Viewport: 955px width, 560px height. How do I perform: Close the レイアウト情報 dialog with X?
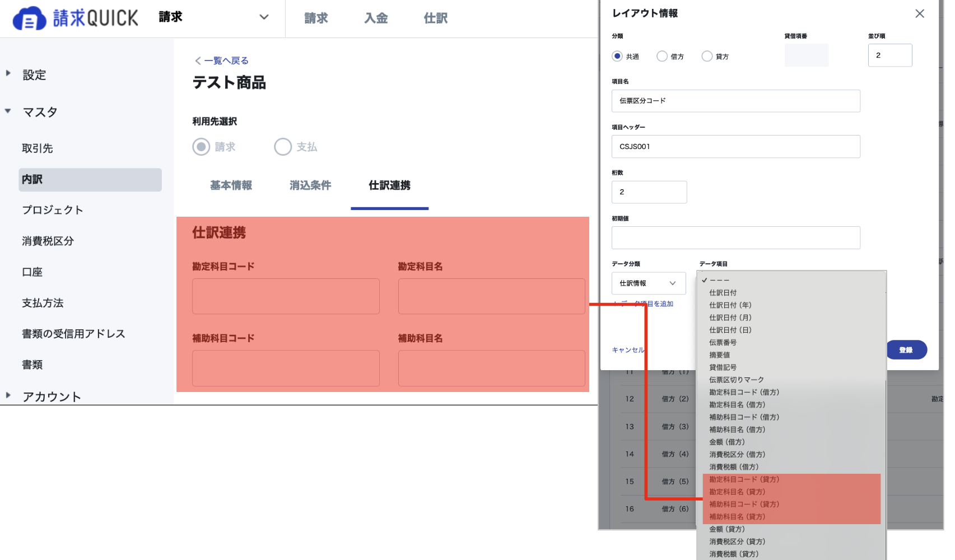tap(920, 13)
